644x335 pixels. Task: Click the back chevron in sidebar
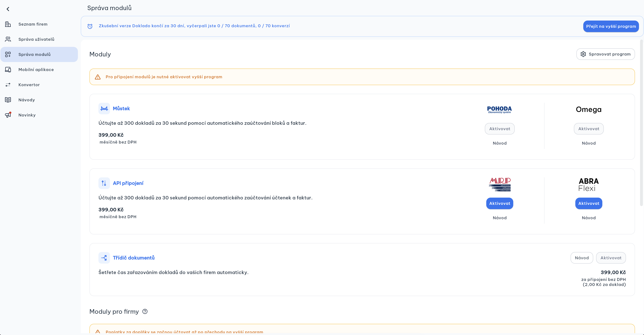(x=8, y=9)
